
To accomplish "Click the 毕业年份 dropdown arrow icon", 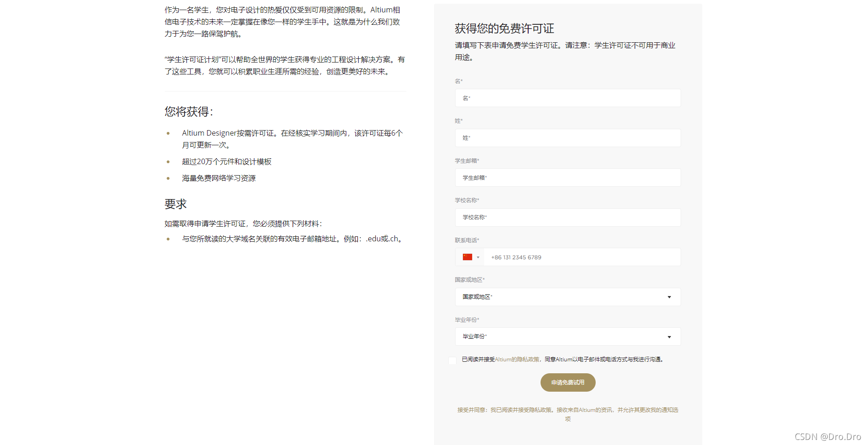I will coord(669,337).
